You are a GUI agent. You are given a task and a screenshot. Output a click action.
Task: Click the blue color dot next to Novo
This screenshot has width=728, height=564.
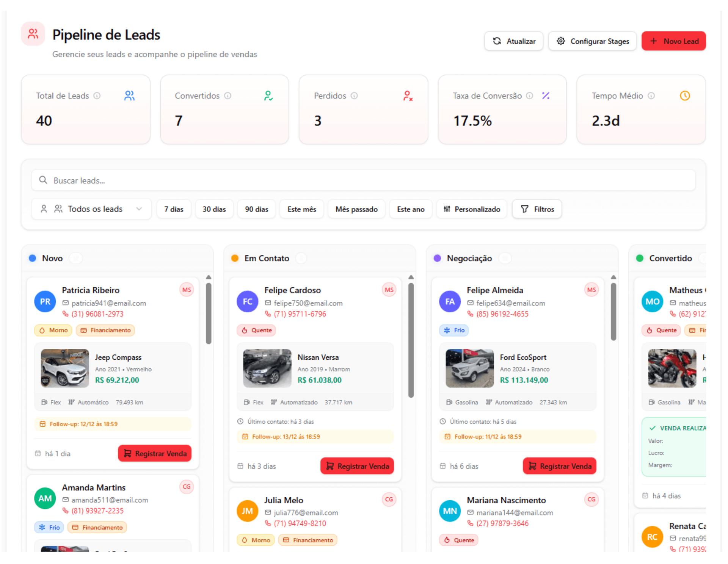click(31, 258)
